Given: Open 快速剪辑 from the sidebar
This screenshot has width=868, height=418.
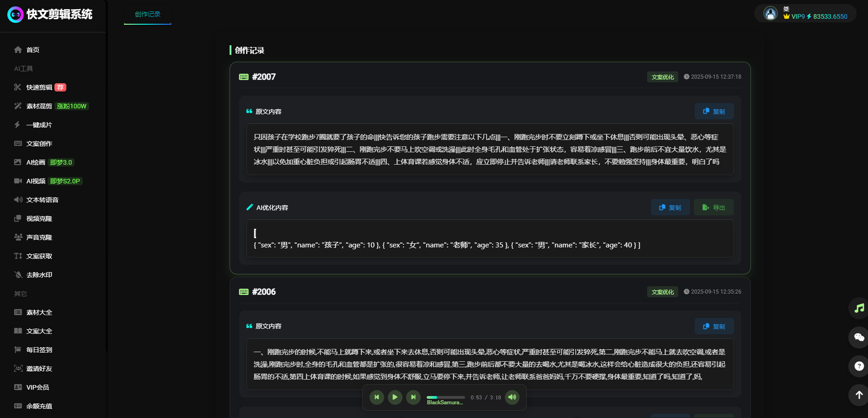Looking at the screenshot, I should point(39,87).
